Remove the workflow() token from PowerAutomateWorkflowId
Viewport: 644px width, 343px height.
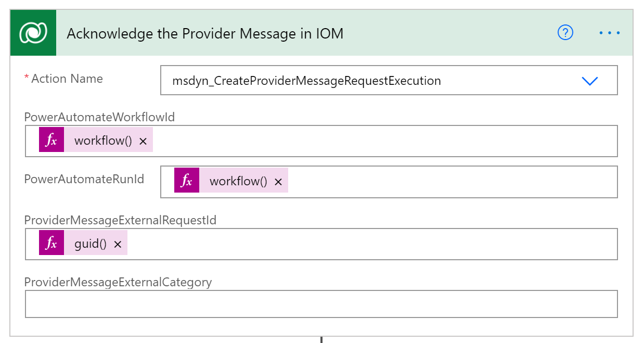(143, 139)
